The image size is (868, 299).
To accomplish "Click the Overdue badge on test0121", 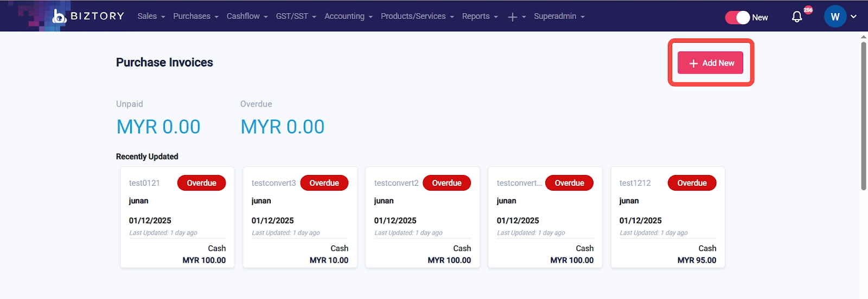I will [x=202, y=183].
